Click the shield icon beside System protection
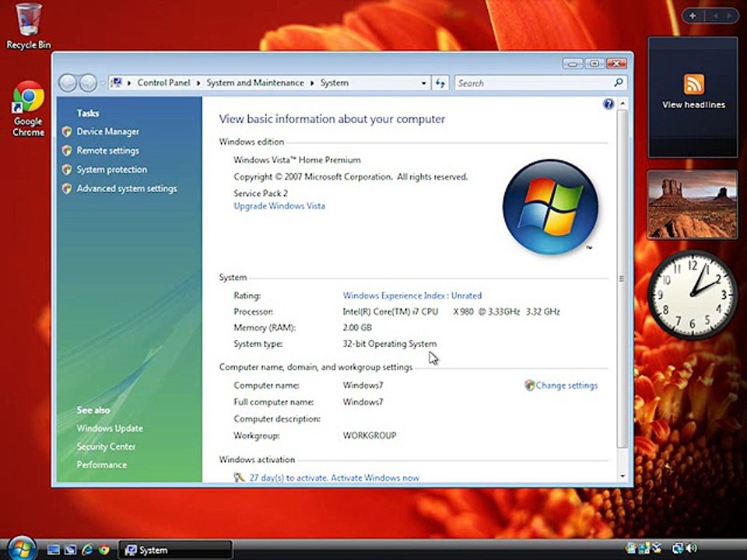Viewport: 747px width, 560px height. 67,170
